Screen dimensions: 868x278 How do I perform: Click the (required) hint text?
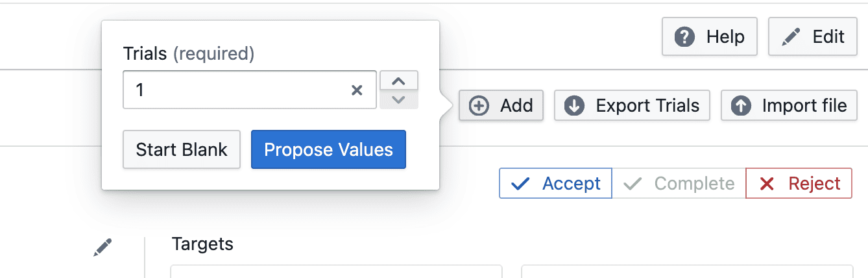(213, 53)
